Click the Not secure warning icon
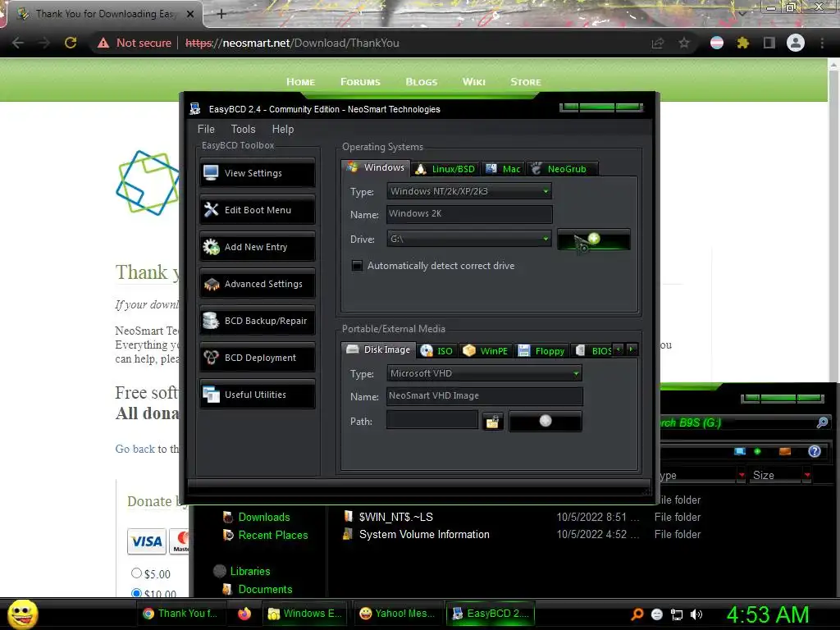 [x=103, y=43]
